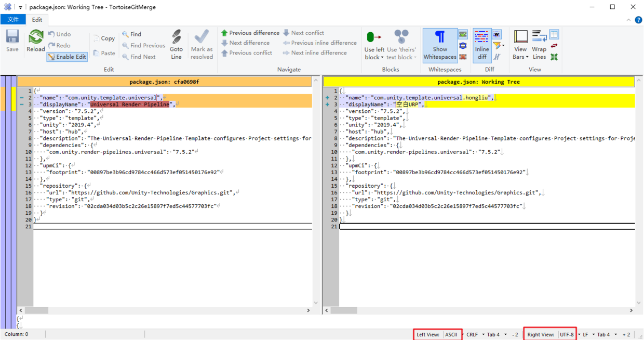Viewport: 644px width, 340px height.
Task: Jump to the Previous difference
Action: (x=250, y=33)
